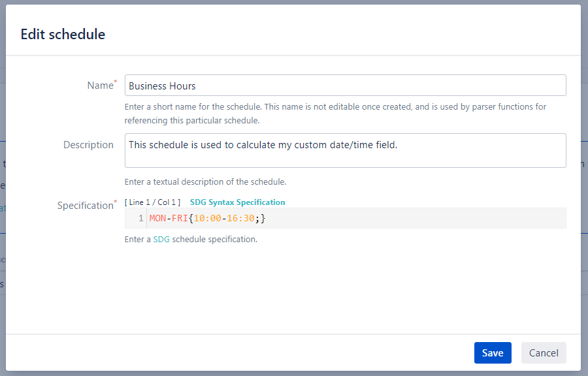Place cursor on MON in specification code
The height and width of the screenshot is (376, 588).
tap(157, 218)
